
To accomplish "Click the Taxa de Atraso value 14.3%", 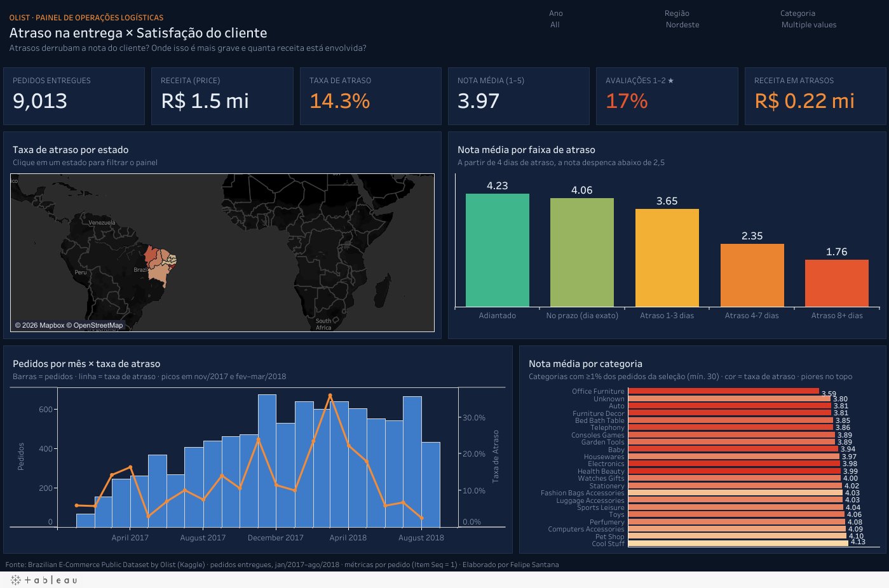I will coord(339,101).
